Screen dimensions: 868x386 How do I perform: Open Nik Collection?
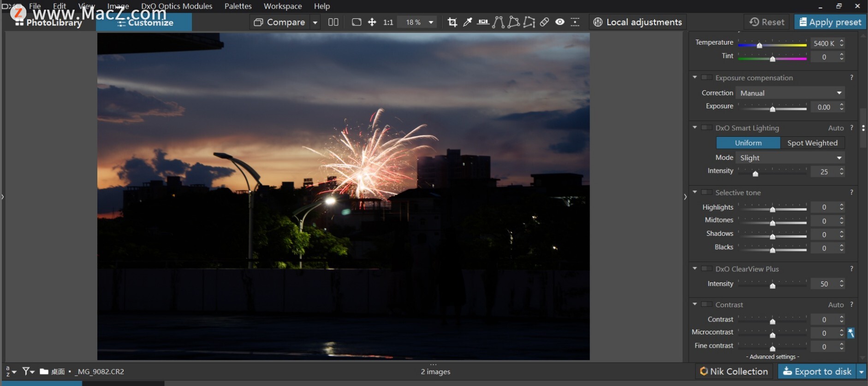click(734, 371)
